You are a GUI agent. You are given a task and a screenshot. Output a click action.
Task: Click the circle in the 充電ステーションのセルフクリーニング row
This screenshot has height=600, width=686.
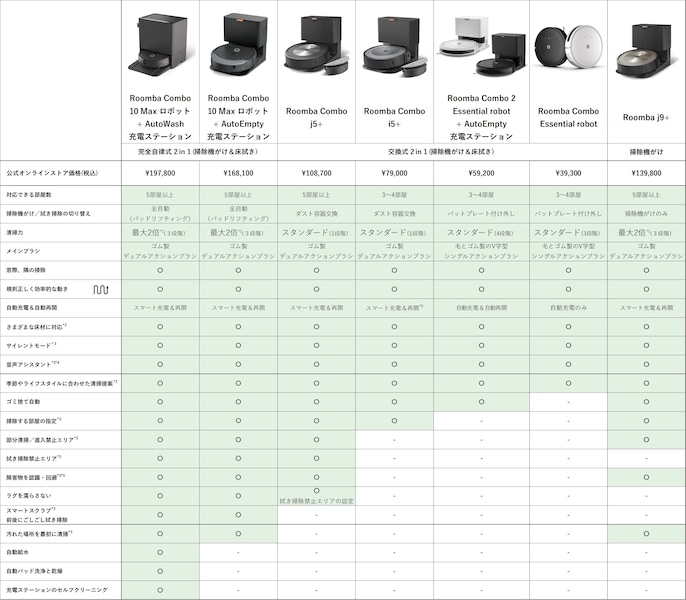tap(160, 590)
